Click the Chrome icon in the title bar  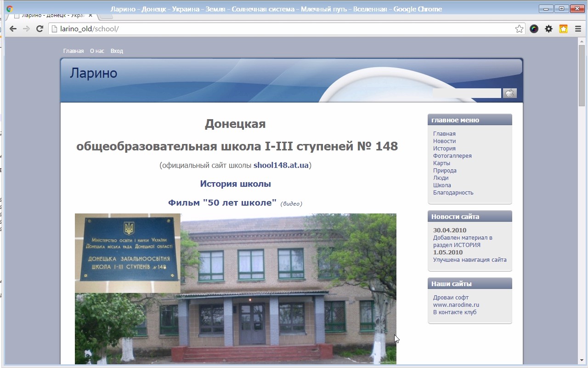[x=10, y=9]
